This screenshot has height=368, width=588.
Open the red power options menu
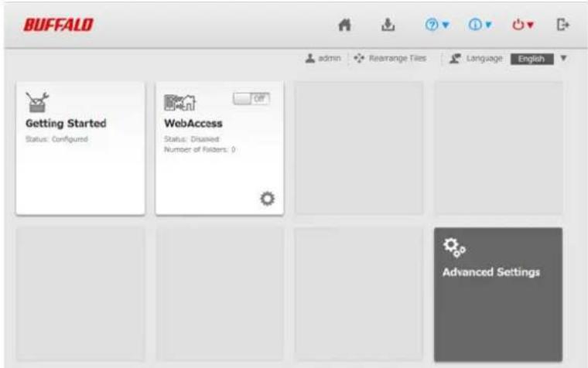[x=523, y=25]
